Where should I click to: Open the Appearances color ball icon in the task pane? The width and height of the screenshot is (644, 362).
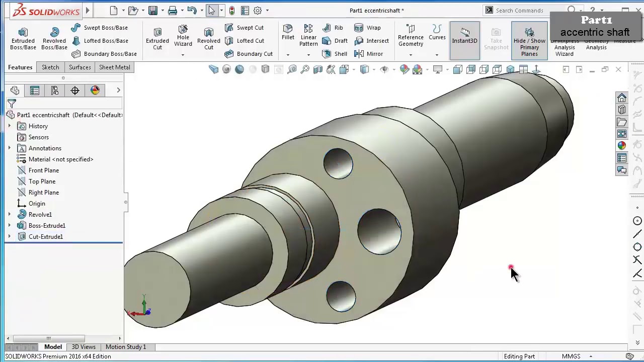tap(622, 146)
